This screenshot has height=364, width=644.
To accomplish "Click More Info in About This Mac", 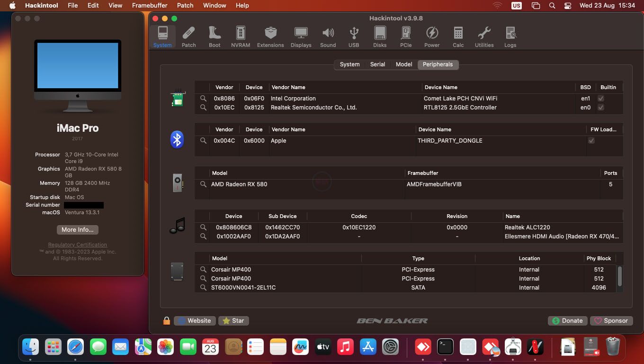I will tap(78, 229).
